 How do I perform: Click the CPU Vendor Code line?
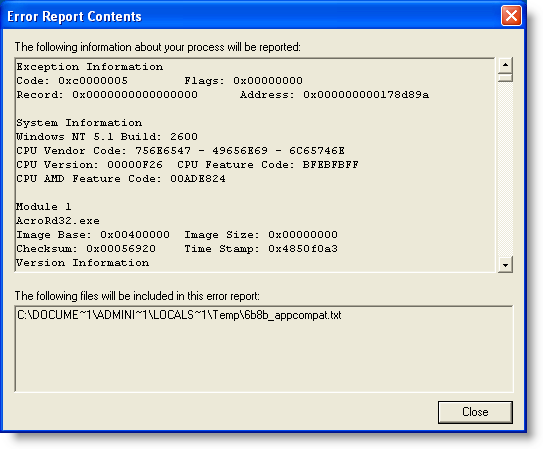tap(180, 151)
